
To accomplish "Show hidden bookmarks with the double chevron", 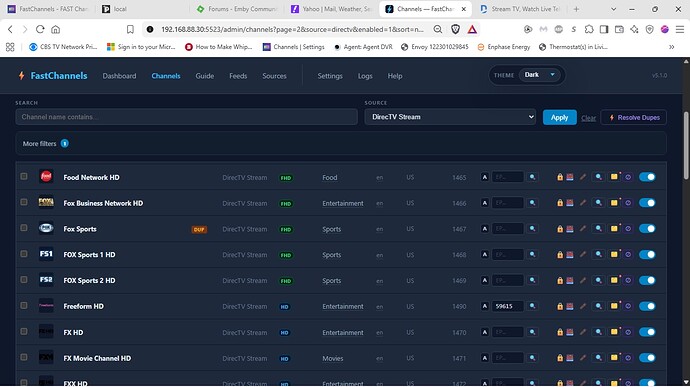I will [x=672, y=47].
